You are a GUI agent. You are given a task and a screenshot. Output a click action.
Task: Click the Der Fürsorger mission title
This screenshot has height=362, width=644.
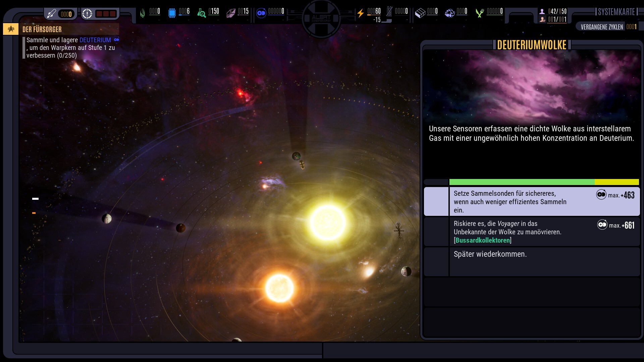[x=42, y=29]
